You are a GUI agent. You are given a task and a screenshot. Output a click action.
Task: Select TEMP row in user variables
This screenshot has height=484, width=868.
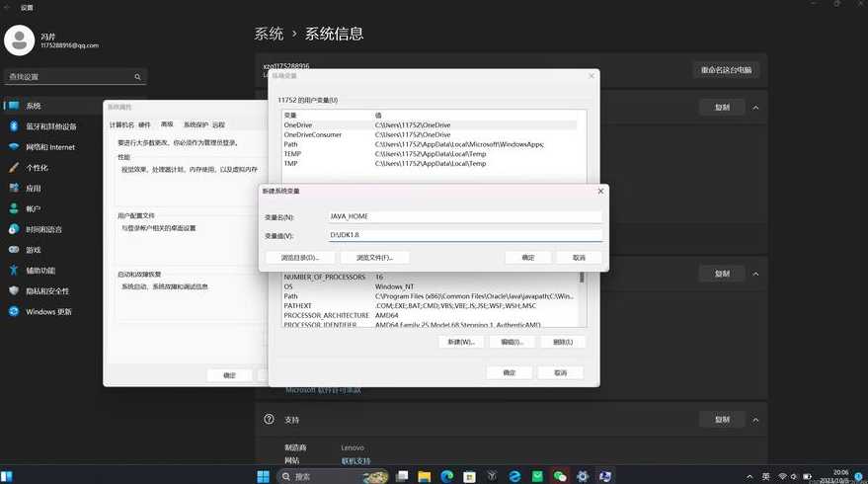click(430, 154)
